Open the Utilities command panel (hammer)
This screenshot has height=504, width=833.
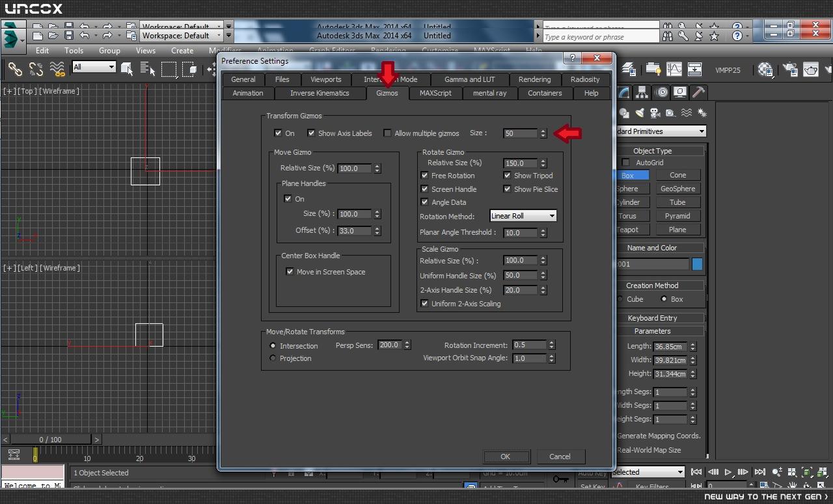tap(698, 92)
